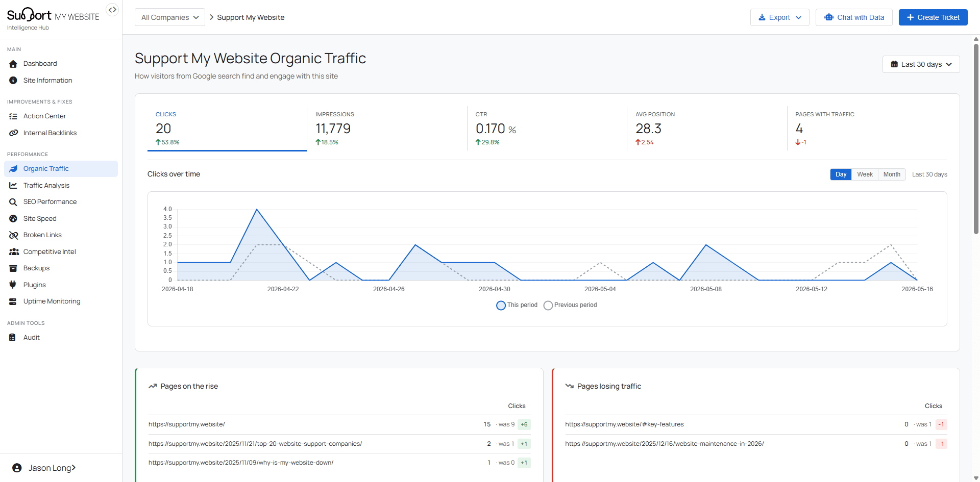
Task: Click the Jason Long user avatar icon
Action: pyautogui.click(x=17, y=468)
